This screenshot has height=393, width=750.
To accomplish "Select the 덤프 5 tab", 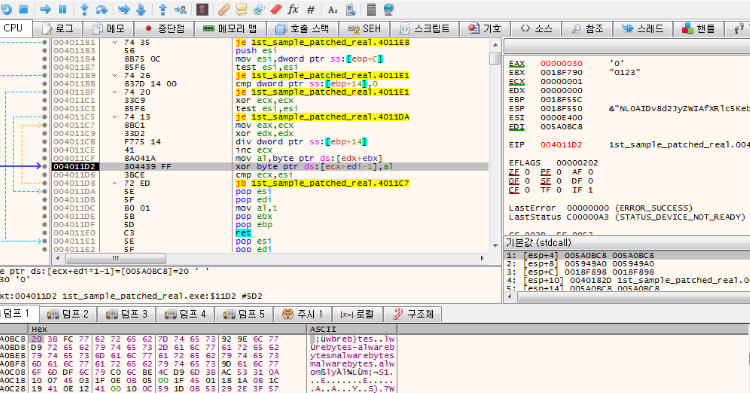I will (x=243, y=314).
